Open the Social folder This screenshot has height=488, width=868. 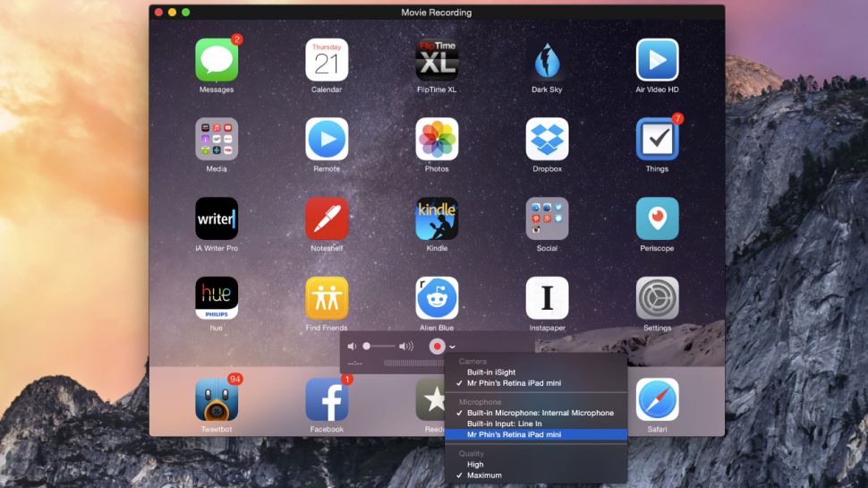[547, 218]
